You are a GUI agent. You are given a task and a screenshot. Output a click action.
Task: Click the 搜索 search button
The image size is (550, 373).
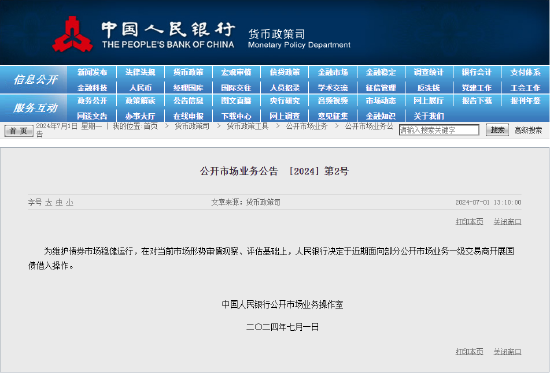497,130
